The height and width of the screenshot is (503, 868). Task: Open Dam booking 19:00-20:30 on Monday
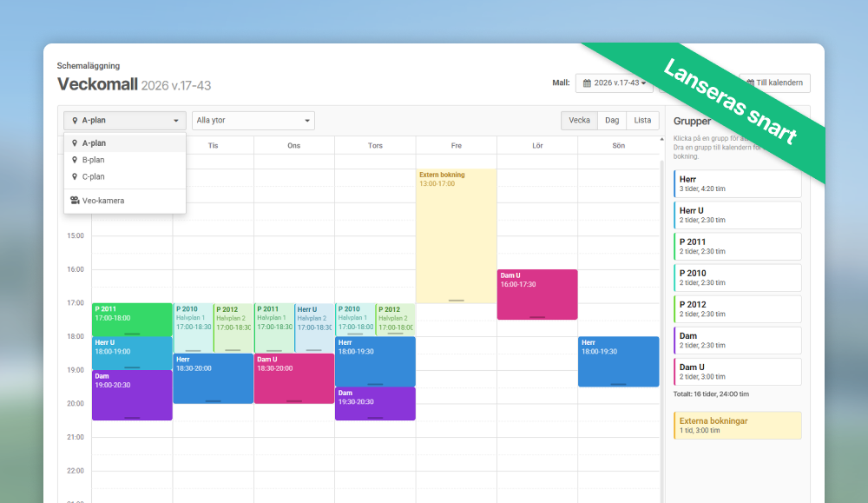(x=132, y=395)
